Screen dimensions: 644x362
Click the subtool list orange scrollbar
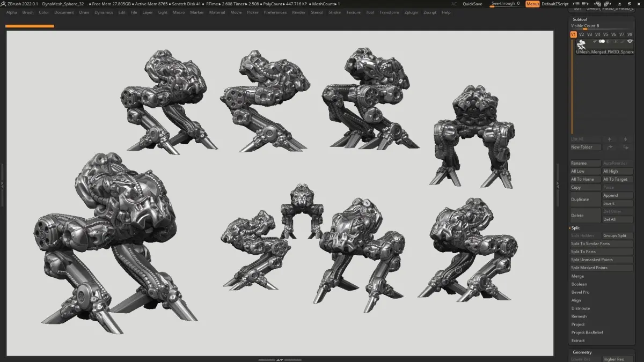(x=572, y=86)
